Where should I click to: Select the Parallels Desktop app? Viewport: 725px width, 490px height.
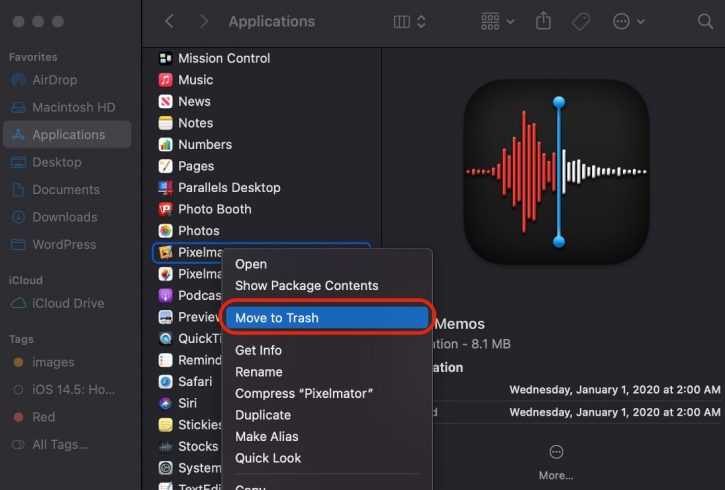262,188
